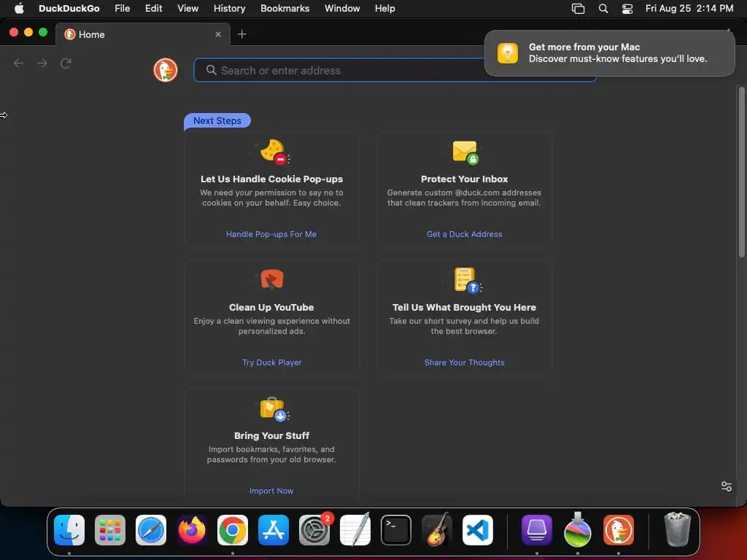Click Clean Up YouTube heading
Screen dimensions: 747x560
(x=271, y=308)
